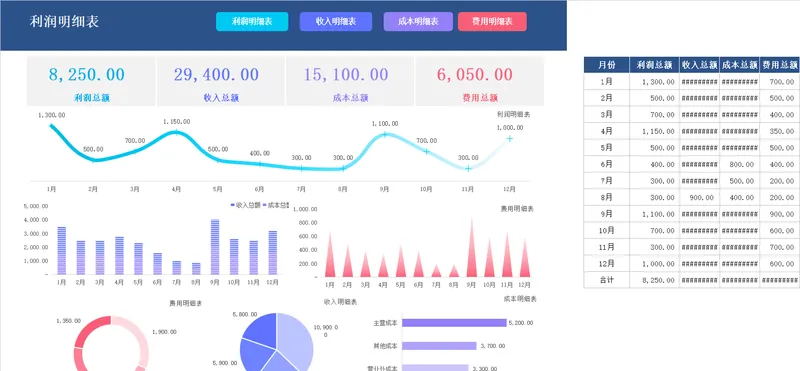800x371 pixels.
Task: Click the 费用总额 table header cell
Action: click(780, 65)
